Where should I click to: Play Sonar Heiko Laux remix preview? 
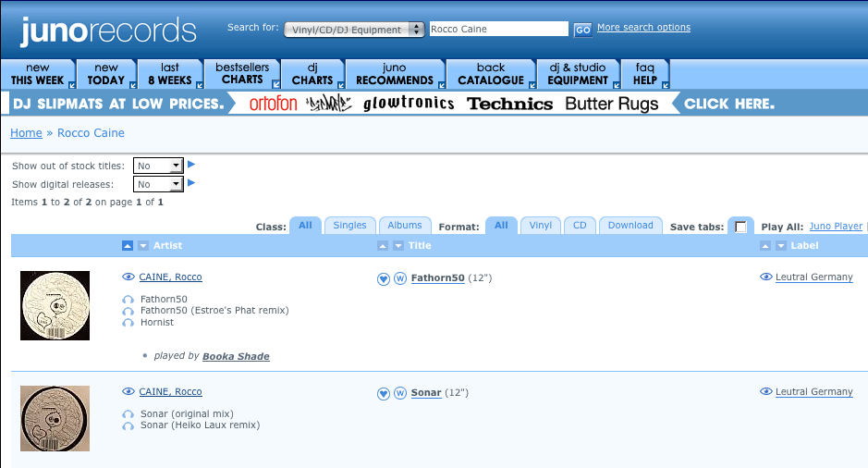tap(128, 425)
